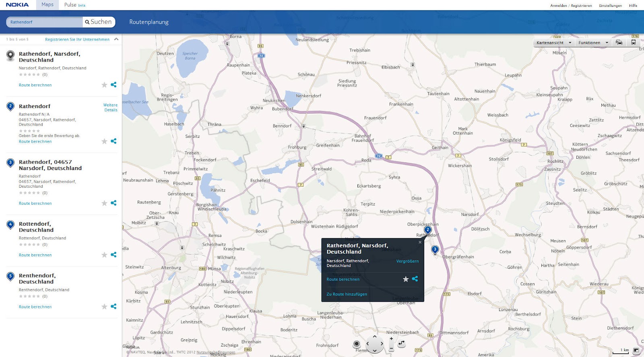This screenshot has width=644, height=357.
Task: Open the Funktionen dropdown
Action: pyautogui.click(x=593, y=43)
